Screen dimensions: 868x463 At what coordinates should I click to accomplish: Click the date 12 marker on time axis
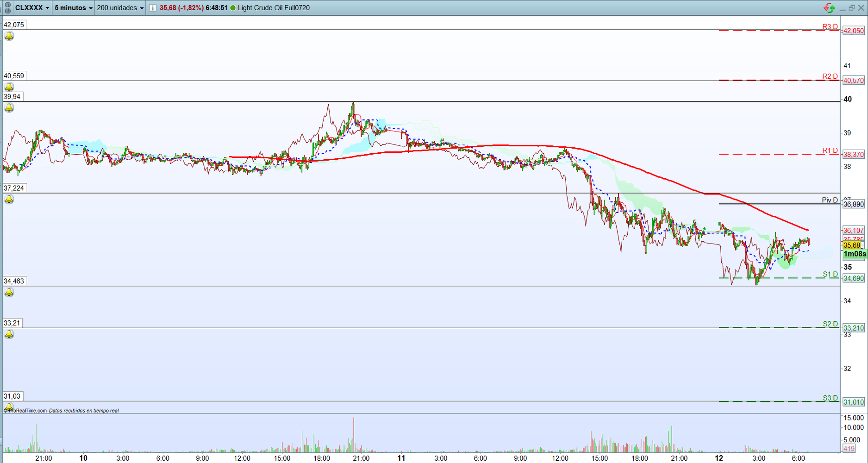[x=718, y=458]
